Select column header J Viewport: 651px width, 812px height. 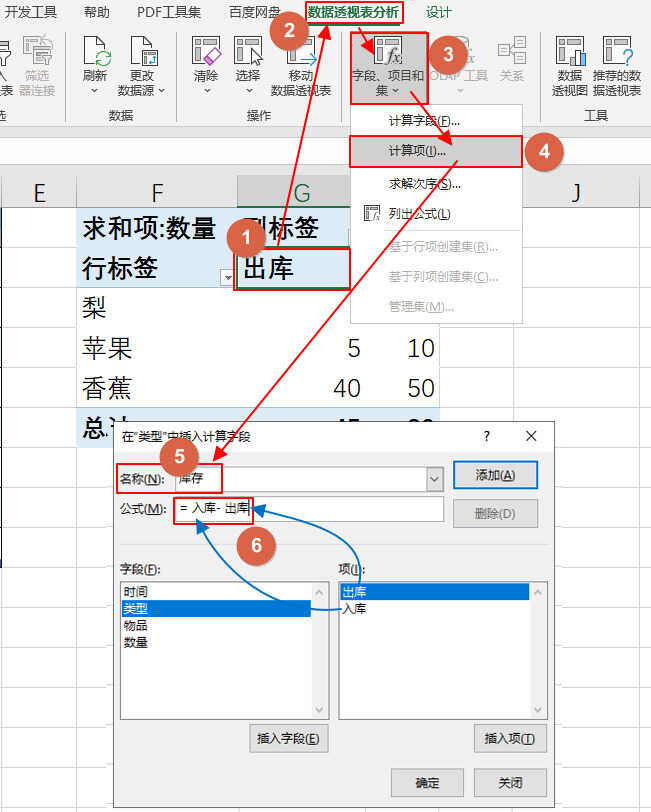pyautogui.click(x=576, y=193)
